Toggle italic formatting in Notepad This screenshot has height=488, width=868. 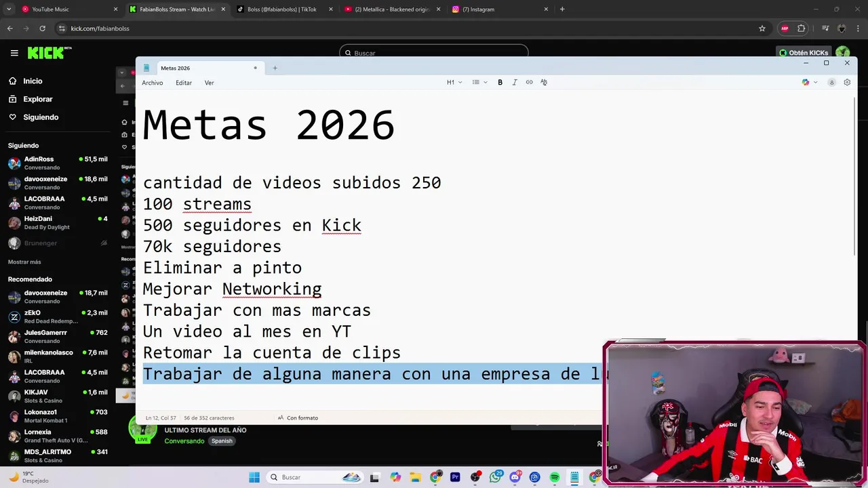click(x=515, y=82)
